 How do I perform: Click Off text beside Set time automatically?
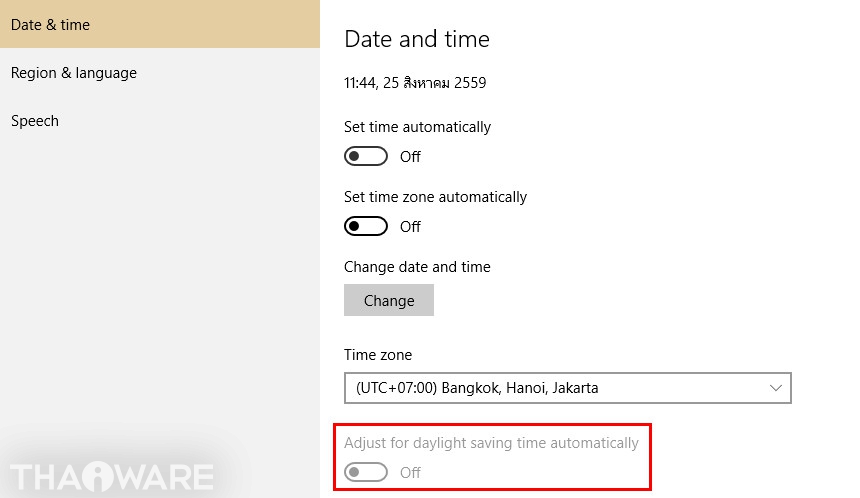(410, 157)
